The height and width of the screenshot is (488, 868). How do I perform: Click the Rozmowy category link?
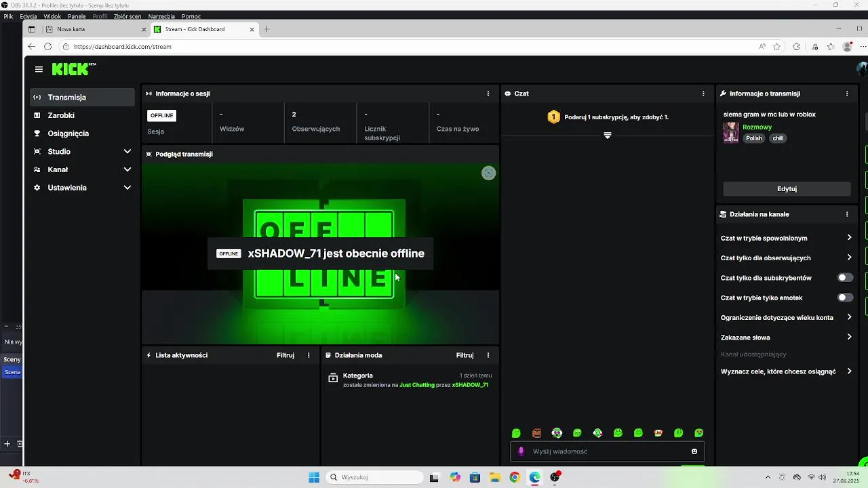click(757, 127)
